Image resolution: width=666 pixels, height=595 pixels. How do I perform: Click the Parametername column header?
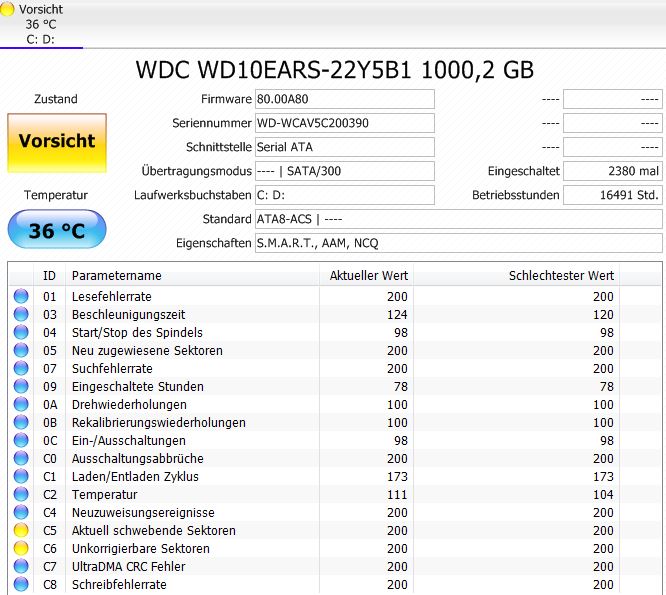[192, 276]
